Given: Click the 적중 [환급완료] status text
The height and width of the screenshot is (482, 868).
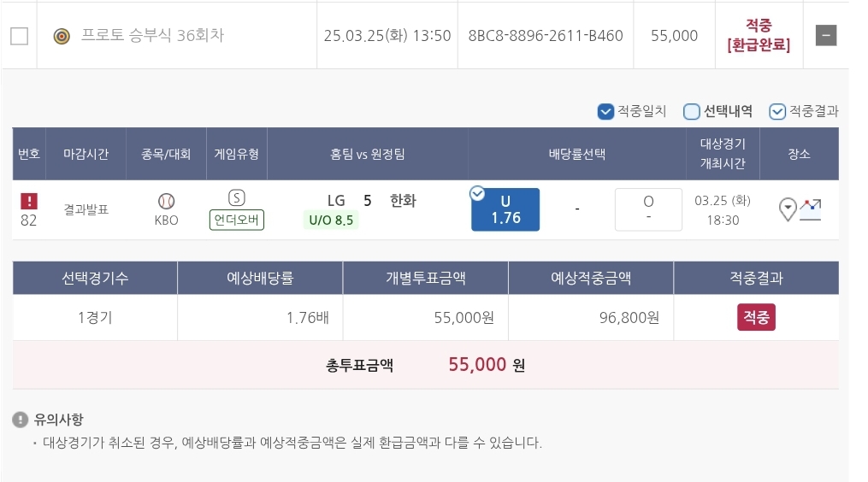Looking at the screenshot, I should [759, 36].
